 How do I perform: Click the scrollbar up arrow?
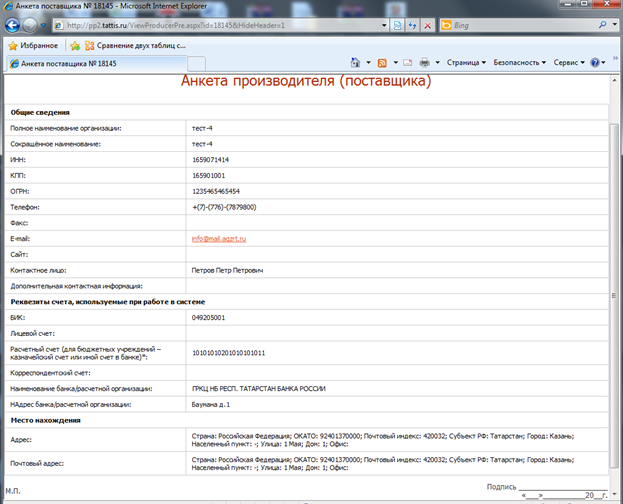coord(614,80)
